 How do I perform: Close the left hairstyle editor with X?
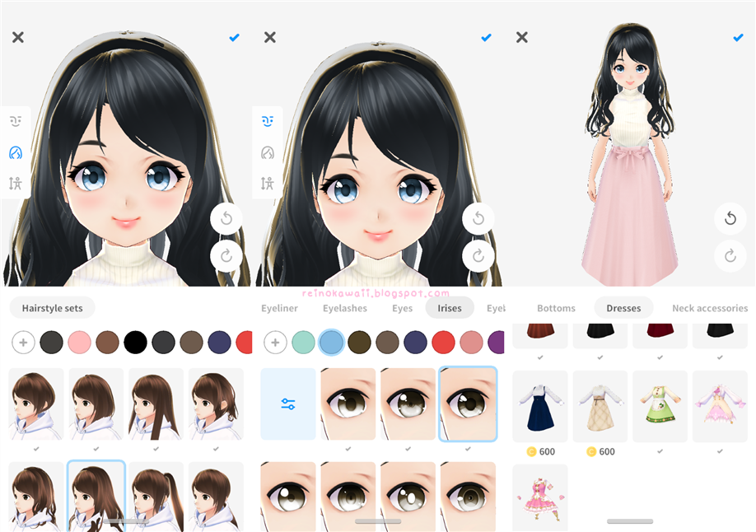[18, 37]
